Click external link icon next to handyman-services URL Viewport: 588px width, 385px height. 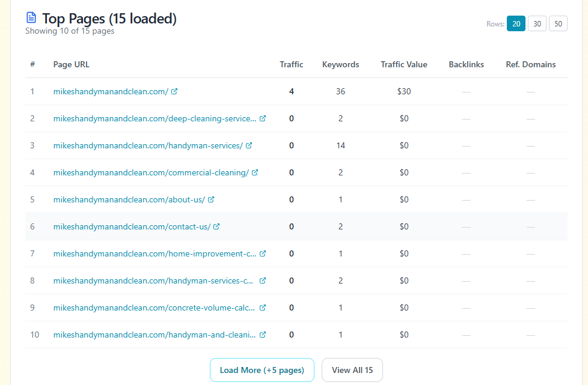pyautogui.click(x=249, y=146)
